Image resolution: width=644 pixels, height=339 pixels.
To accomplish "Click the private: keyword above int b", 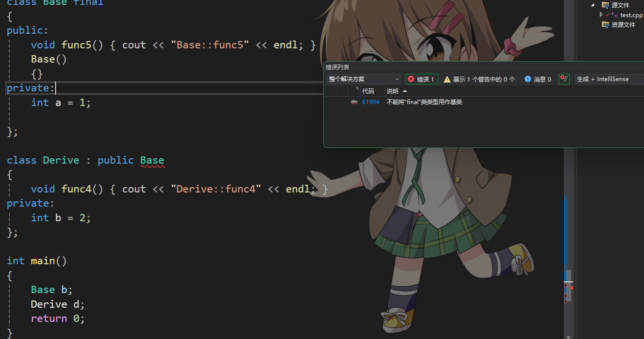I will click(31, 203).
